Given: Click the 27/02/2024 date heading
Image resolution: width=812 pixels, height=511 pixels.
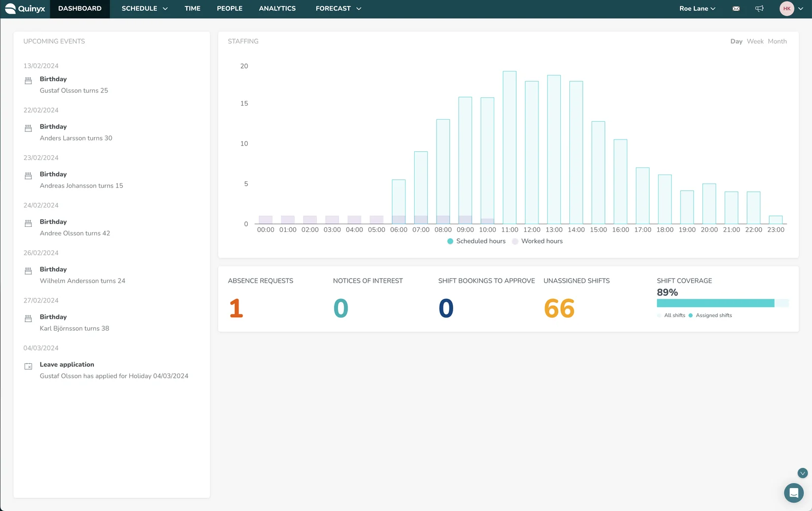Looking at the screenshot, I should [x=41, y=300].
